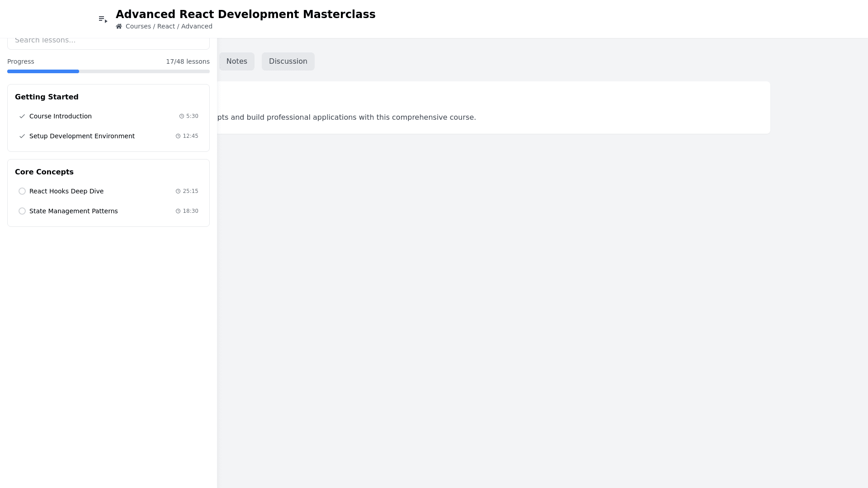Viewport: 868px width, 488px height.
Task: Open the Courses breadcrumb link
Action: tap(138, 26)
